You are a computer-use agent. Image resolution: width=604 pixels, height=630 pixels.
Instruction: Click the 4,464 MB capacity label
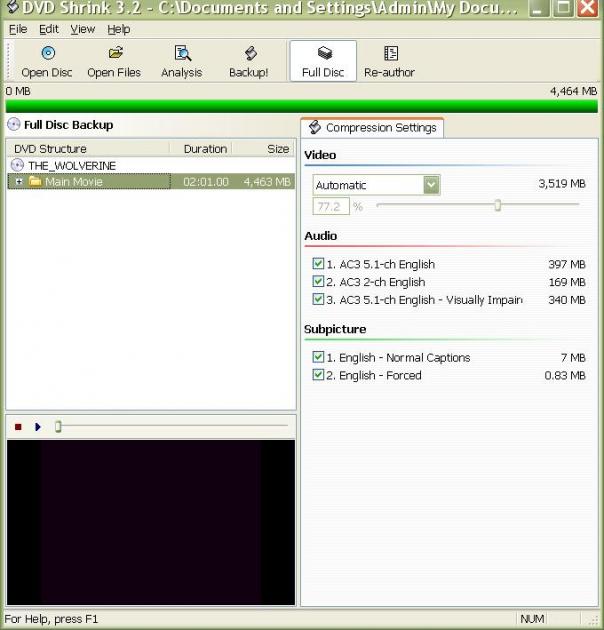(573, 91)
